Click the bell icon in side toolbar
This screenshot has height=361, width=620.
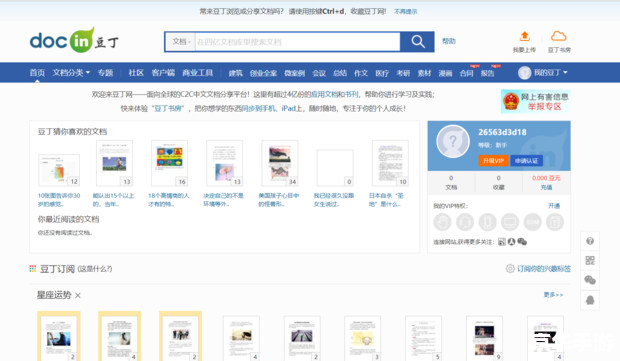590,300
